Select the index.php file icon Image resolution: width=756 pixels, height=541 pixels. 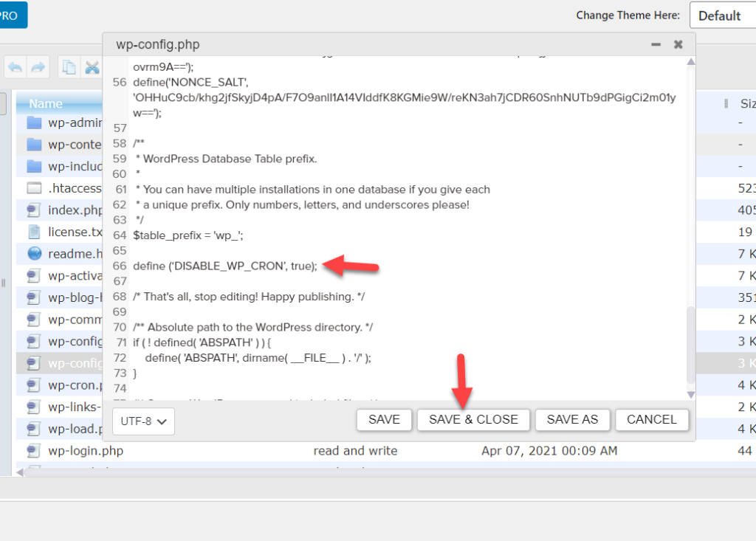tap(33, 210)
